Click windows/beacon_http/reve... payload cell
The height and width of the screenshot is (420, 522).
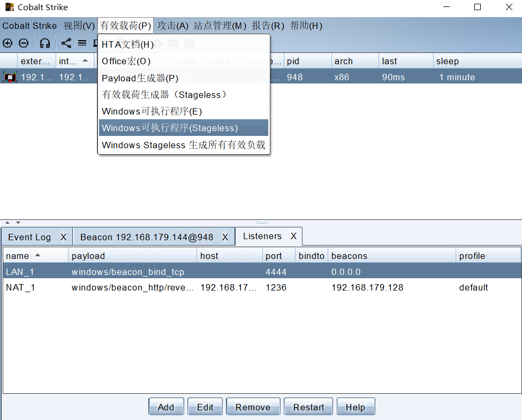[132, 287]
